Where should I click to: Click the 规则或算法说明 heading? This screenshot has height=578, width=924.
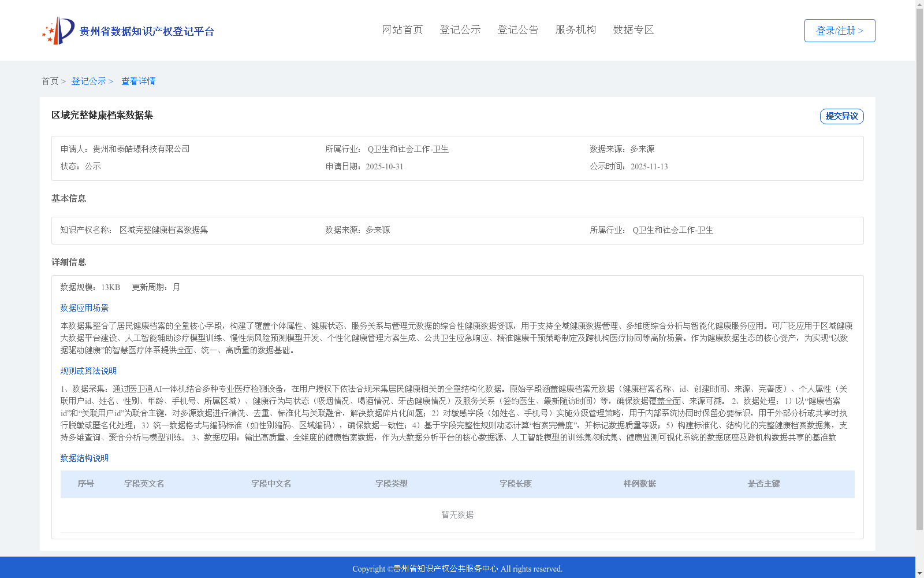(x=88, y=371)
